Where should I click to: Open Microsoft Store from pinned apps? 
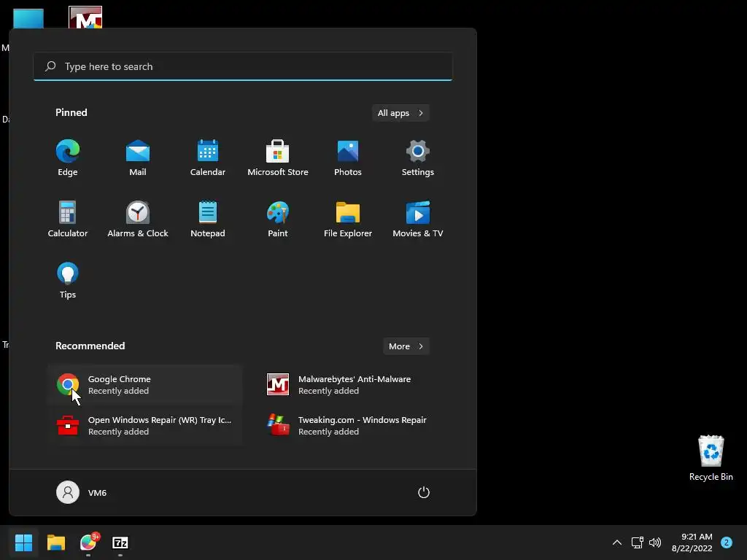(x=278, y=158)
